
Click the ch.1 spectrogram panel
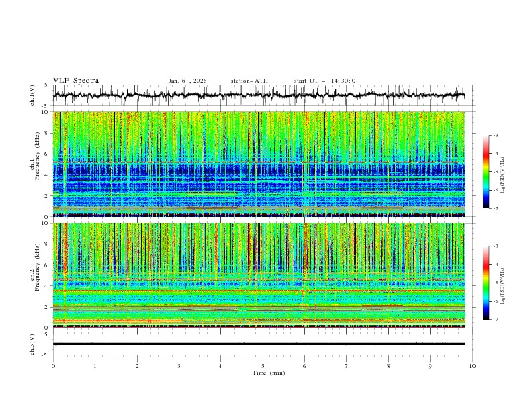259,164
